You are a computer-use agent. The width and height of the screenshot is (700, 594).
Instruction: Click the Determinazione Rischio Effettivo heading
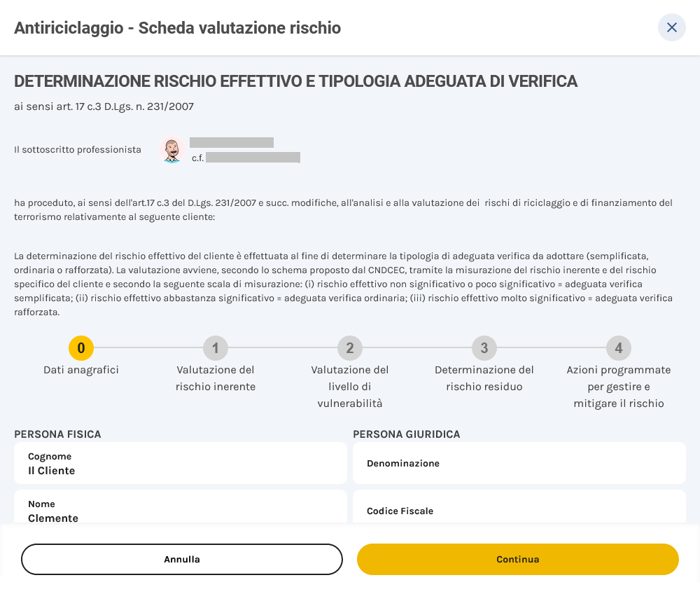295,81
